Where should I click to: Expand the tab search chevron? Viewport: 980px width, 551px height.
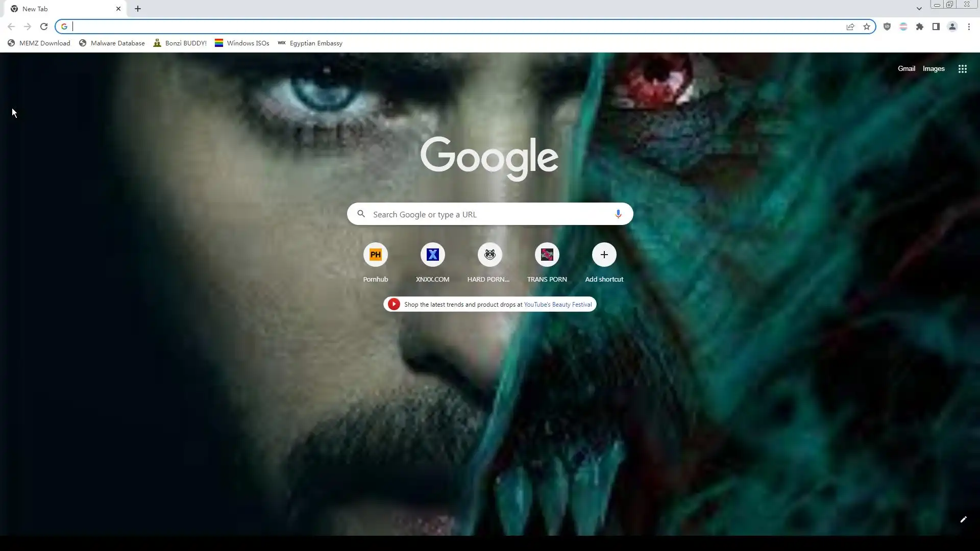coord(919,9)
